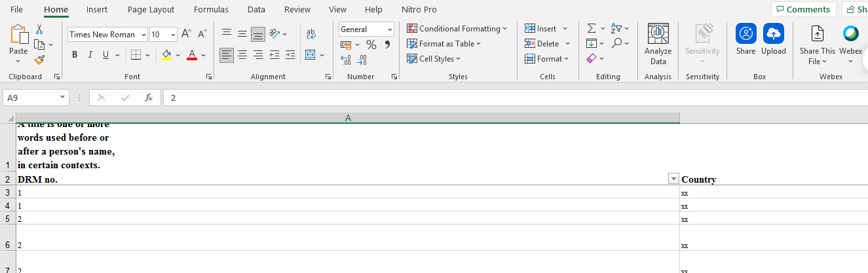Toggle bold formatting
Screen dimensions: 868x273
[x=75, y=55]
